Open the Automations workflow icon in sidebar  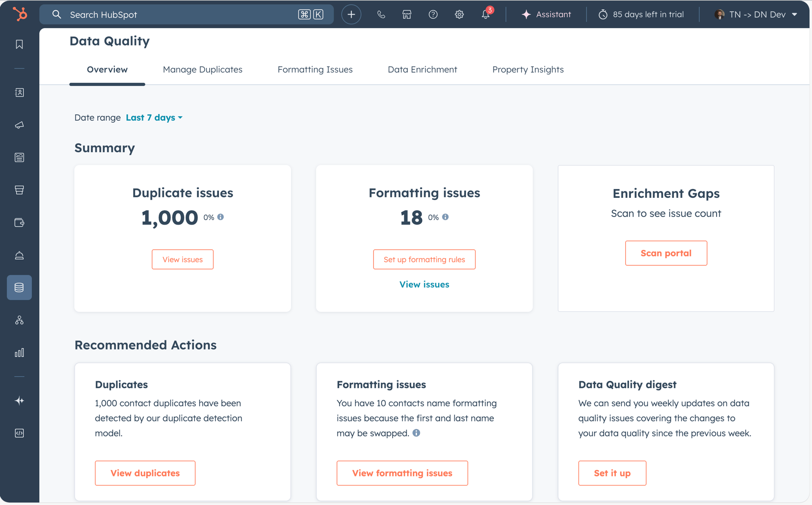click(x=19, y=320)
